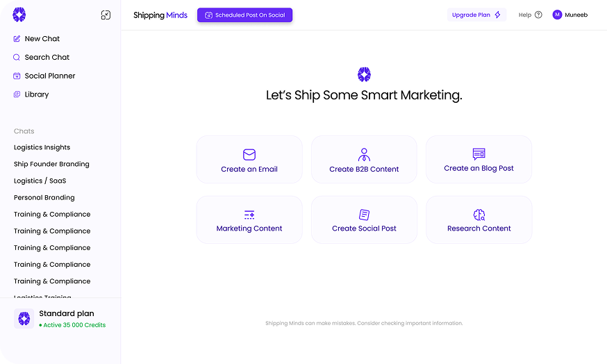Open the Create an Email card
This screenshot has width=607, height=364.
tap(249, 160)
